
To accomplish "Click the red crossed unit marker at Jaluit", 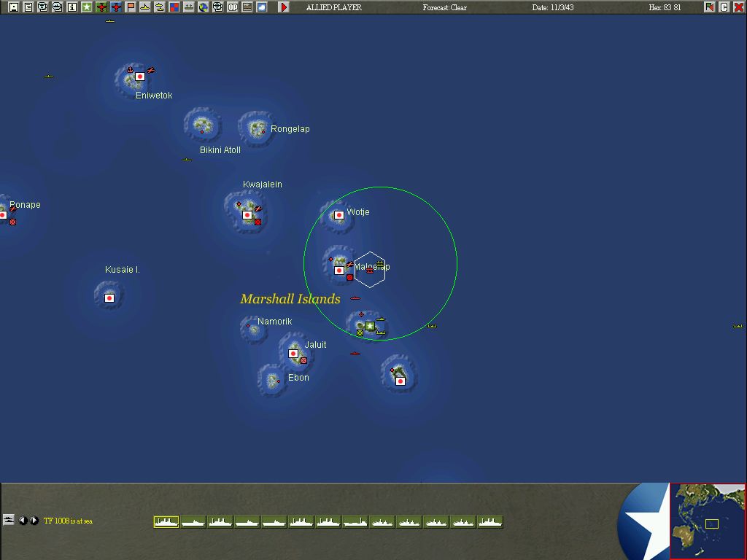I will 304,360.
